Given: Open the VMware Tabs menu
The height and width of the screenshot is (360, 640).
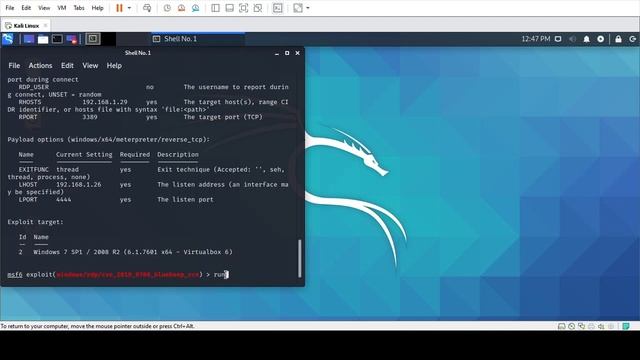Looking at the screenshot, I should (x=79, y=8).
